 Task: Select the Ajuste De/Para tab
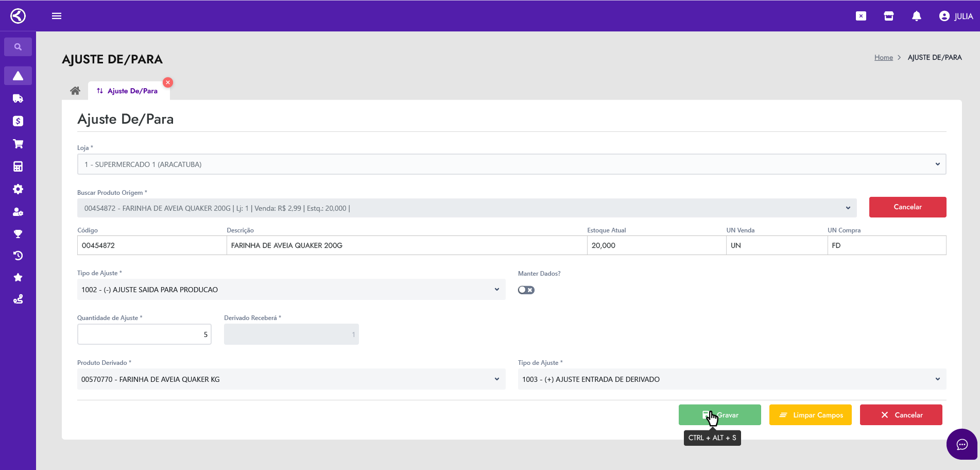[x=128, y=91]
